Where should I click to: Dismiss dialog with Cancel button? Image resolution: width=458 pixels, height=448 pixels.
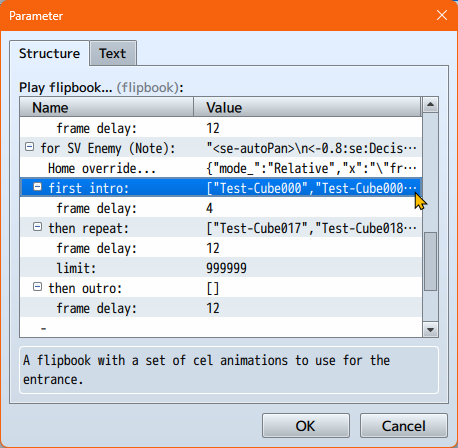pyautogui.click(x=403, y=426)
